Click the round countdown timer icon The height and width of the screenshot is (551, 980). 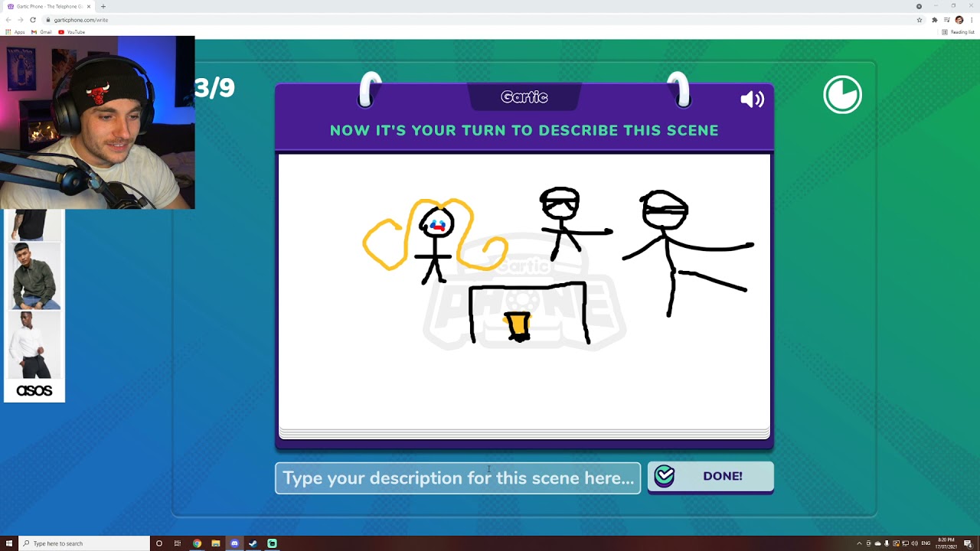(x=842, y=95)
